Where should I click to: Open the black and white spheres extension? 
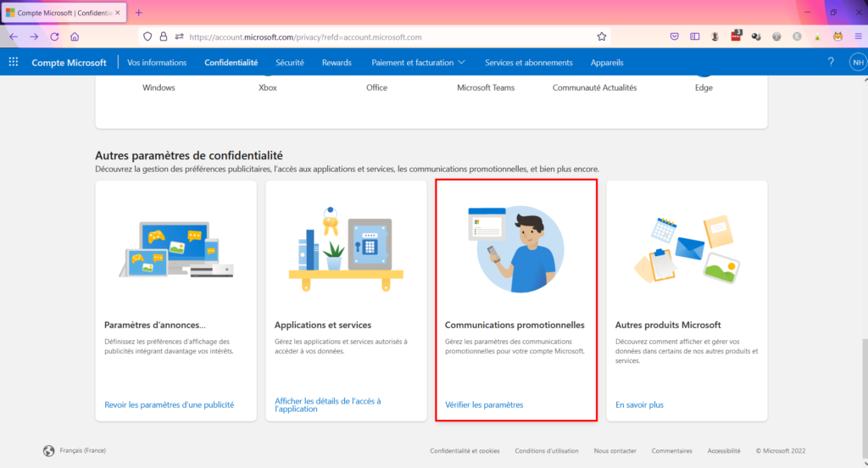click(x=756, y=36)
